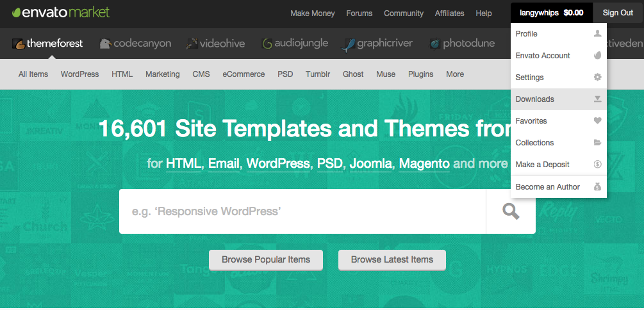Click the HTML link in the hero subtitle
The height and width of the screenshot is (310, 644).
click(184, 164)
